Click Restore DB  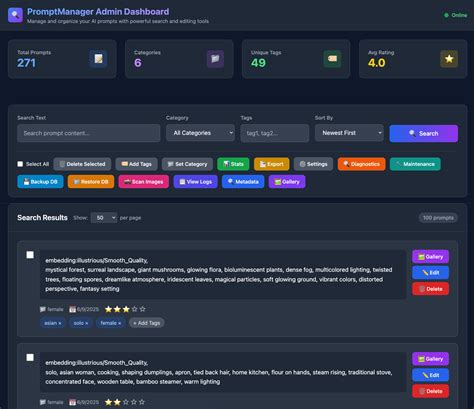tap(91, 182)
